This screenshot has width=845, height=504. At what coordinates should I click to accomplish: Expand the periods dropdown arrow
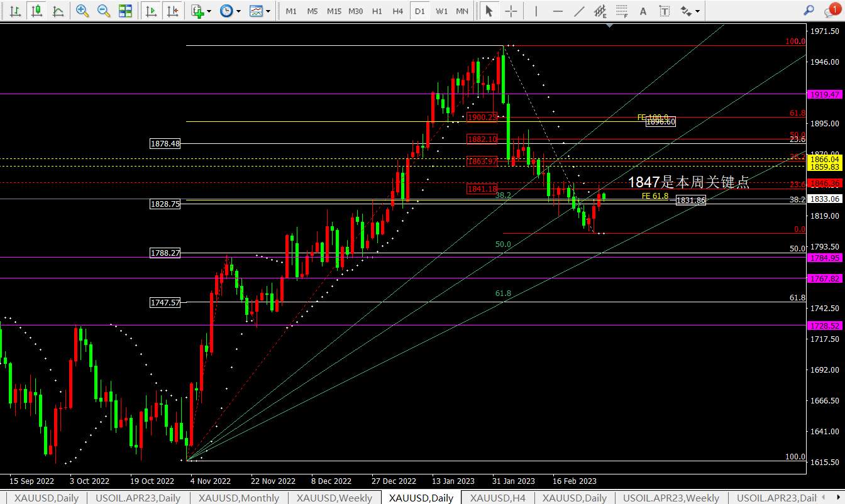pyautogui.click(x=238, y=11)
